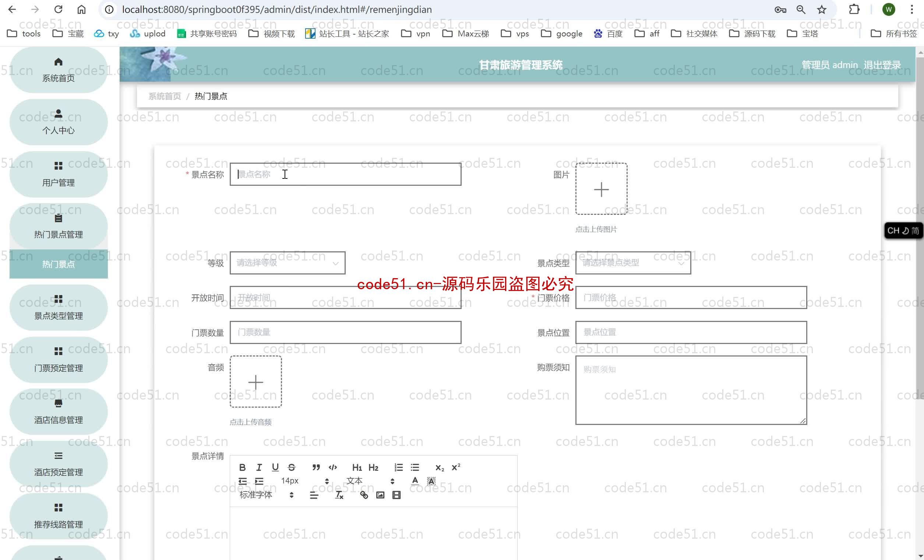924x560 pixels.
Task: Go back in browser history
Action: point(12,9)
